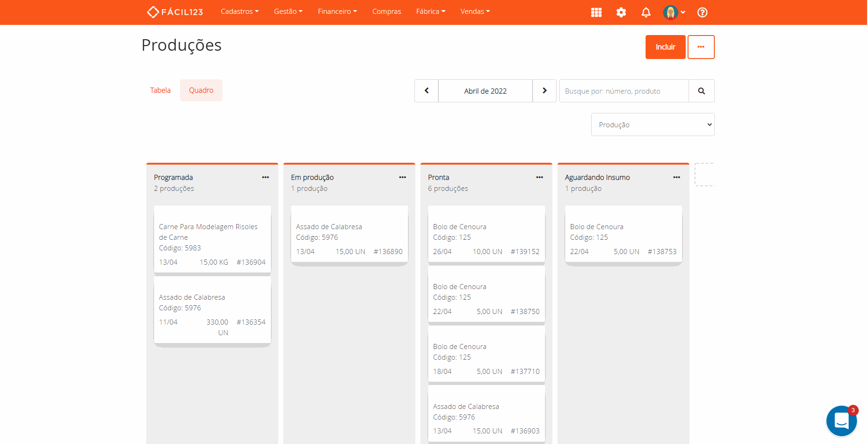This screenshot has height=444, width=868.
Task: Go to next month arrow
Action: (x=545, y=91)
